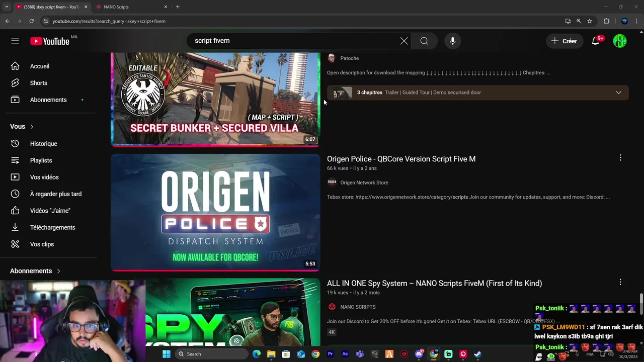644x362 pixels.
Task: Click the page vertical scrollbar
Action: tap(641, 305)
